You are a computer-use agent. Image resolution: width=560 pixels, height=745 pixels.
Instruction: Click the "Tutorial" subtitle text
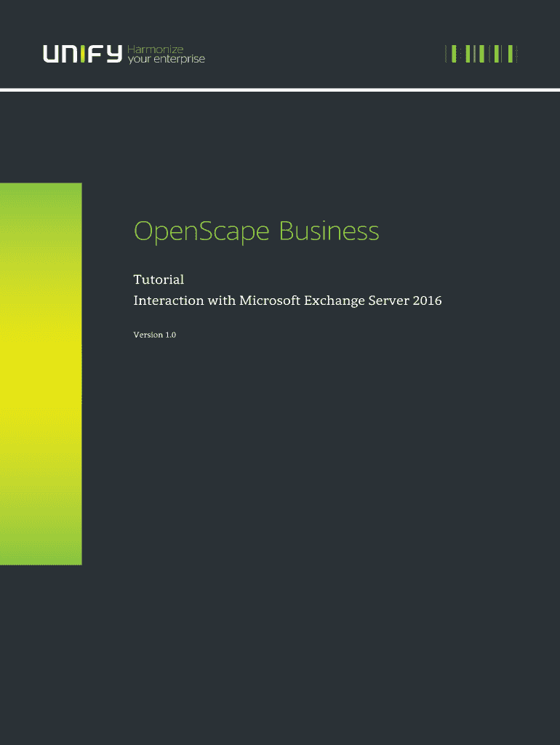[159, 279]
